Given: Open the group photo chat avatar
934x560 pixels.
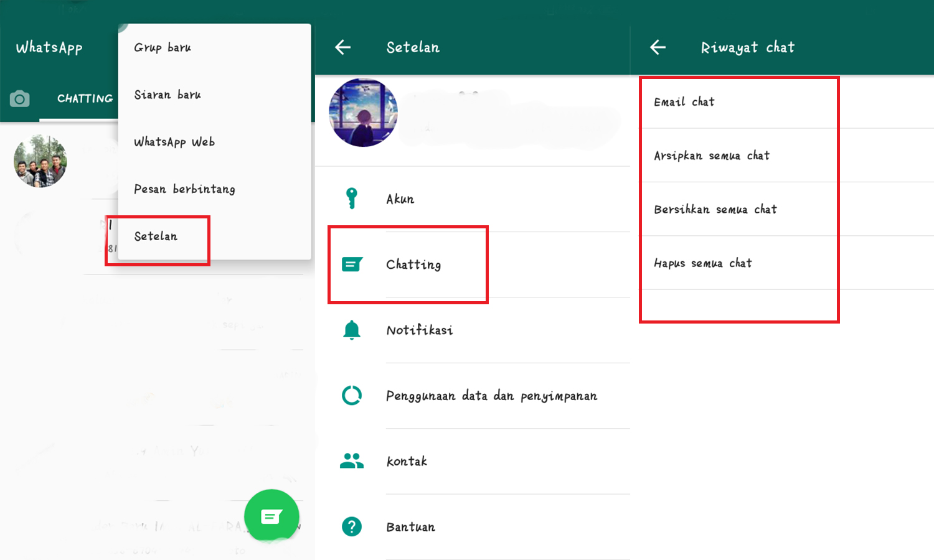Looking at the screenshot, I should tap(40, 161).
